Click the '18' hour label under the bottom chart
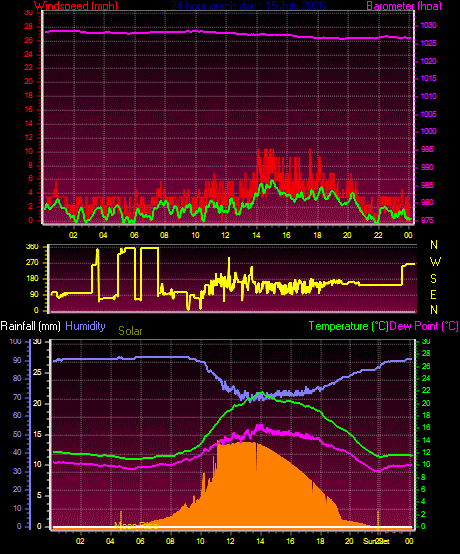The height and width of the screenshot is (554, 460). pyautogui.click(x=320, y=541)
